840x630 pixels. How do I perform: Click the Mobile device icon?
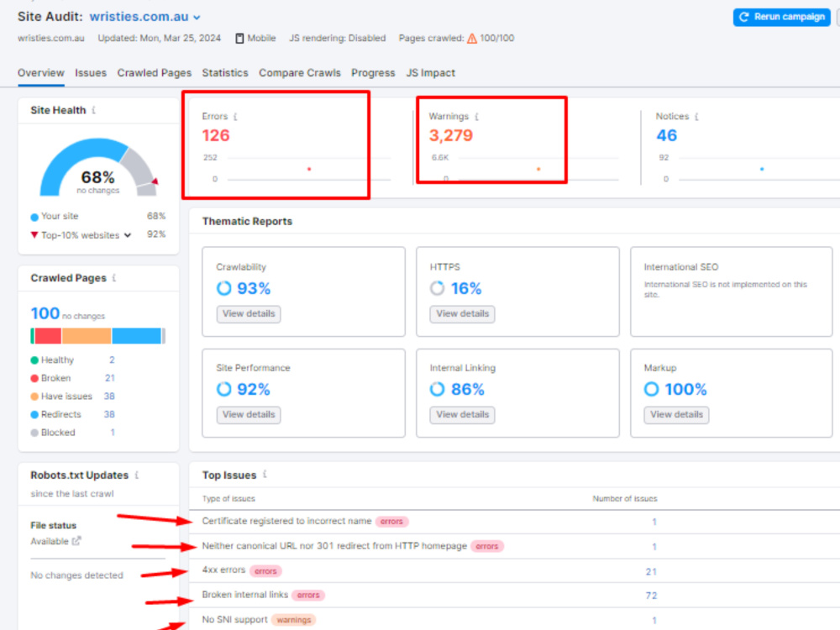pyautogui.click(x=239, y=39)
